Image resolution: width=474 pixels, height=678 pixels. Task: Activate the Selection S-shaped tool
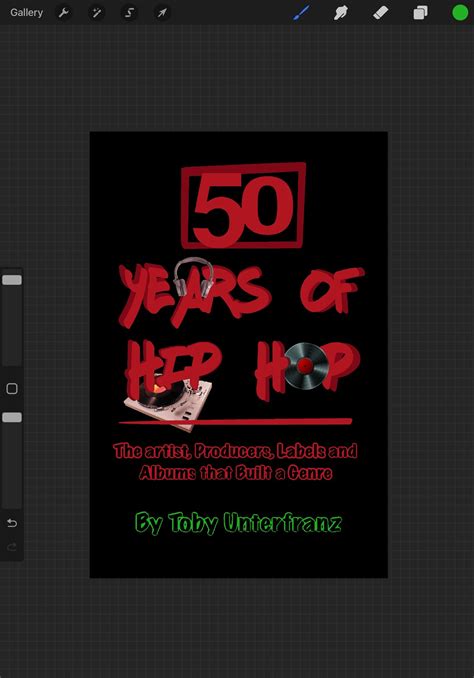pos(129,13)
